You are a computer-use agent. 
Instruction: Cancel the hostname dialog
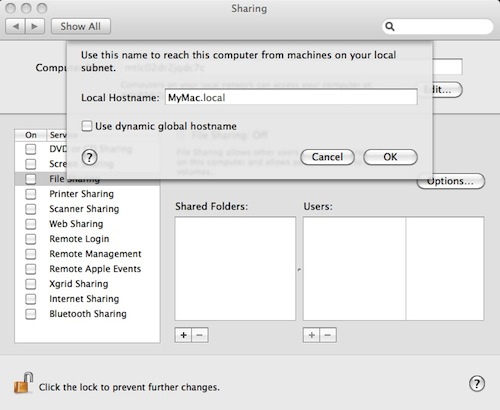(327, 157)
